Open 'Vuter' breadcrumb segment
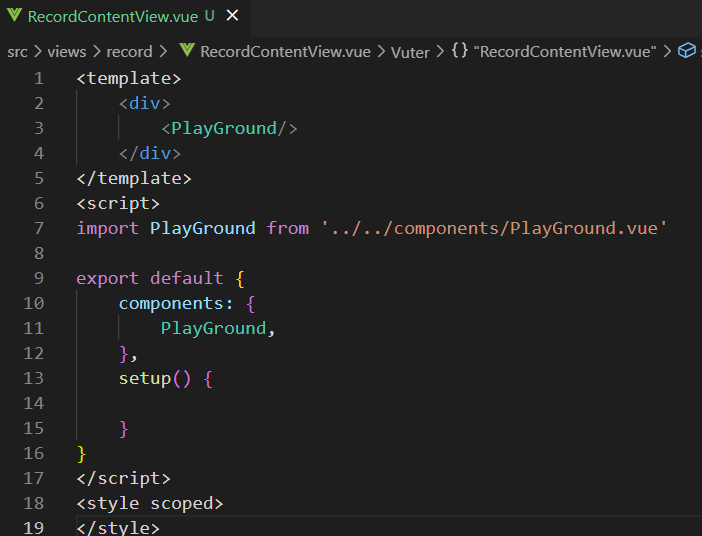Image resolution: width=702 pixels, height=536 pixels. click(410, 52)
